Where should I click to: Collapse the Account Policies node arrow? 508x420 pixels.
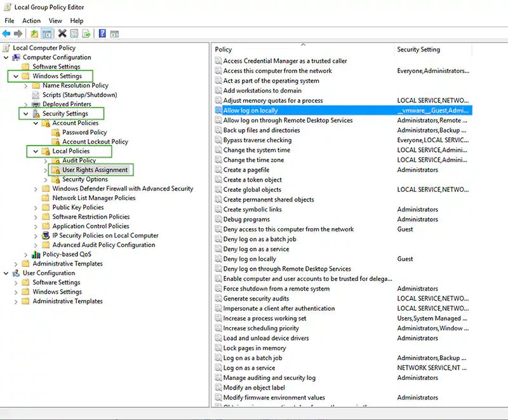tap(36, 123)
